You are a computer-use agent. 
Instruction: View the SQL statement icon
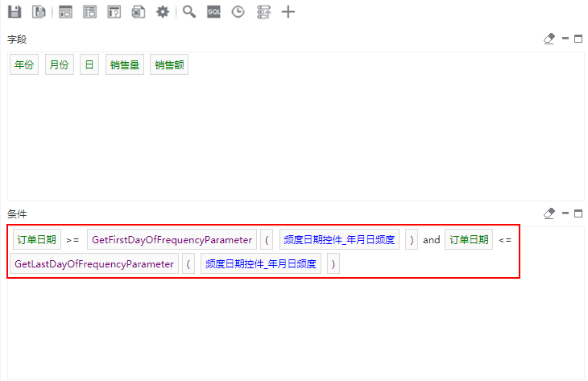tap(213, 12)
